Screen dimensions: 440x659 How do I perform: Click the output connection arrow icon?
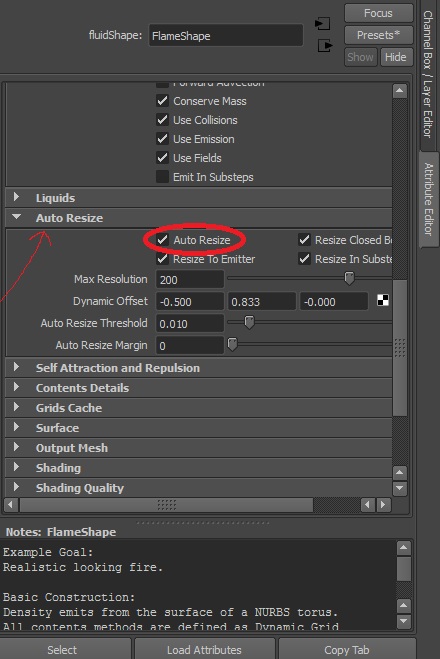(x=325, y=45)
